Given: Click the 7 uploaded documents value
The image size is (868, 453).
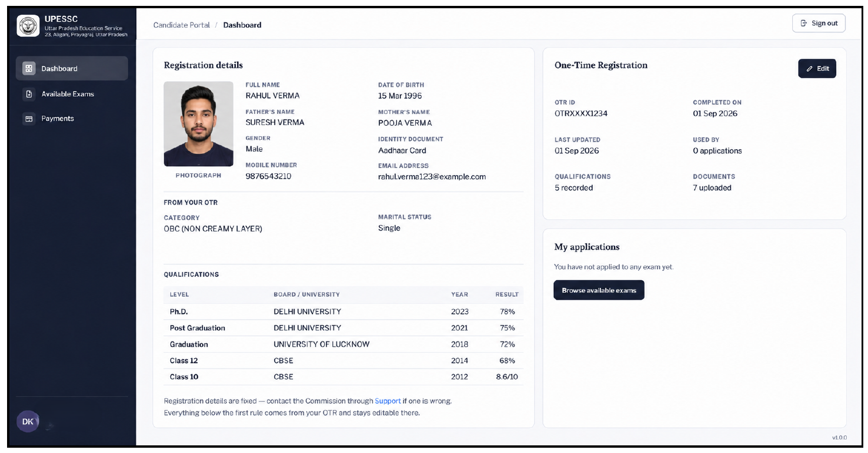Looking at the screenshot, I should (712, 188).
